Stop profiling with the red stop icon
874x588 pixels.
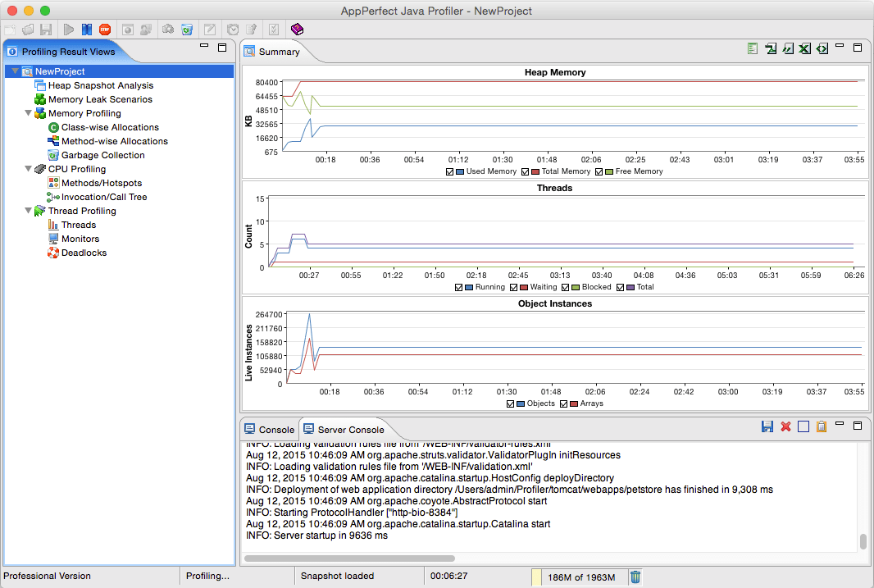click(105, 29)
